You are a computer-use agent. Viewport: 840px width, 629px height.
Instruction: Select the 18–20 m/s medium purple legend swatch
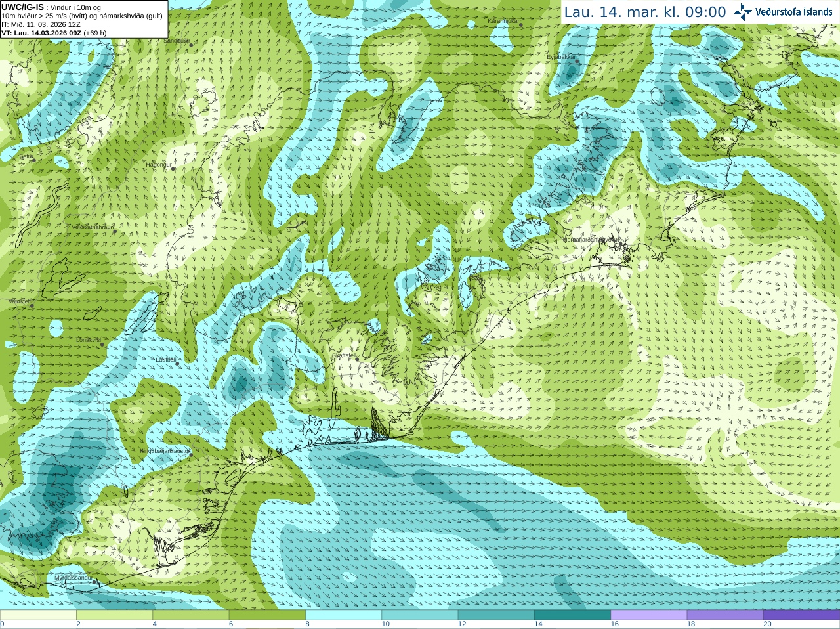click(725, 615)
